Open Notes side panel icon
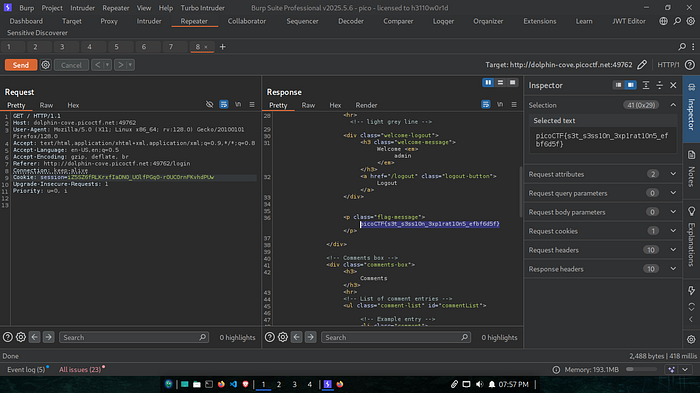Image resolution: width=700 pixels, height=393 pixels. (x=692, y=155)
